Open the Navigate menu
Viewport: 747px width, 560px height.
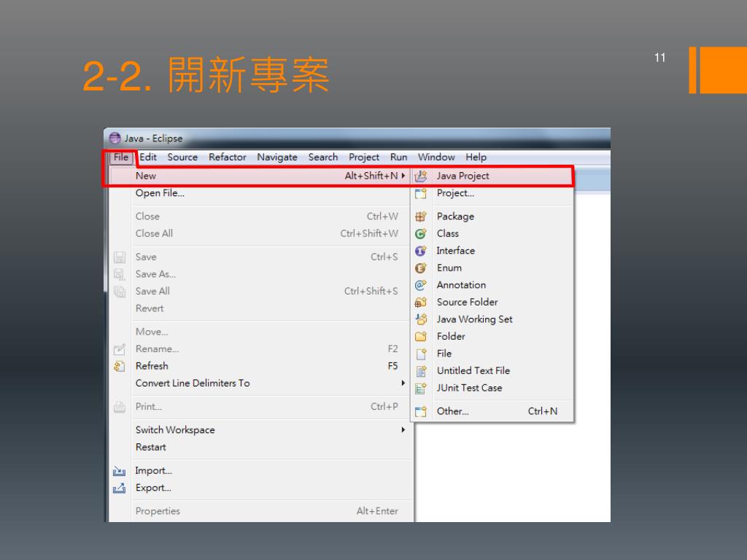276,157
